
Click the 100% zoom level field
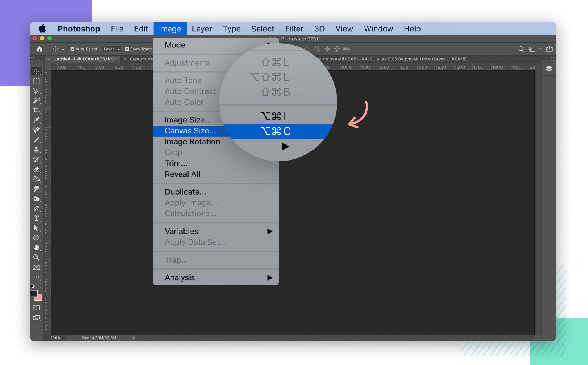(56, 338)
